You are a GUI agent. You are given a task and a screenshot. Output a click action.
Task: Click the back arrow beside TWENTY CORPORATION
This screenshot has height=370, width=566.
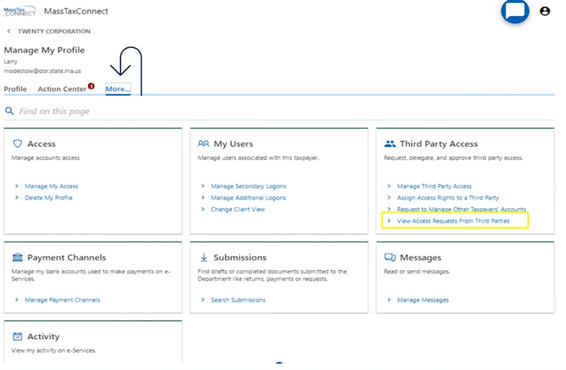[x=9, y=31]
